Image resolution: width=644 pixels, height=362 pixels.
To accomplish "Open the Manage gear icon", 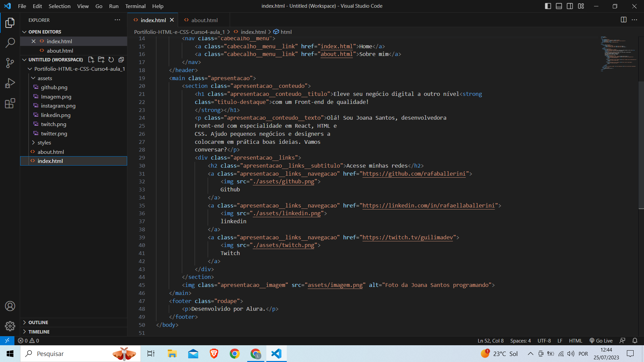I will (x=10, y=326).
